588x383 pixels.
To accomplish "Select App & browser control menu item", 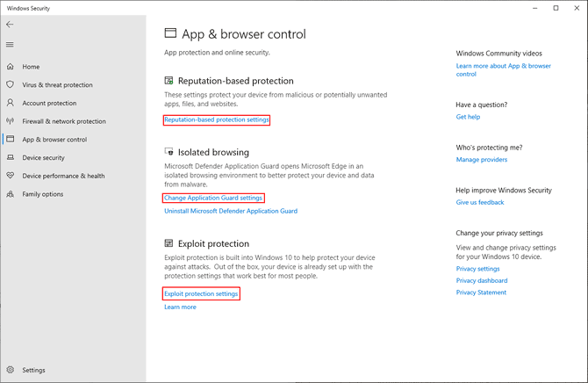I will click(x=54, y=140).
